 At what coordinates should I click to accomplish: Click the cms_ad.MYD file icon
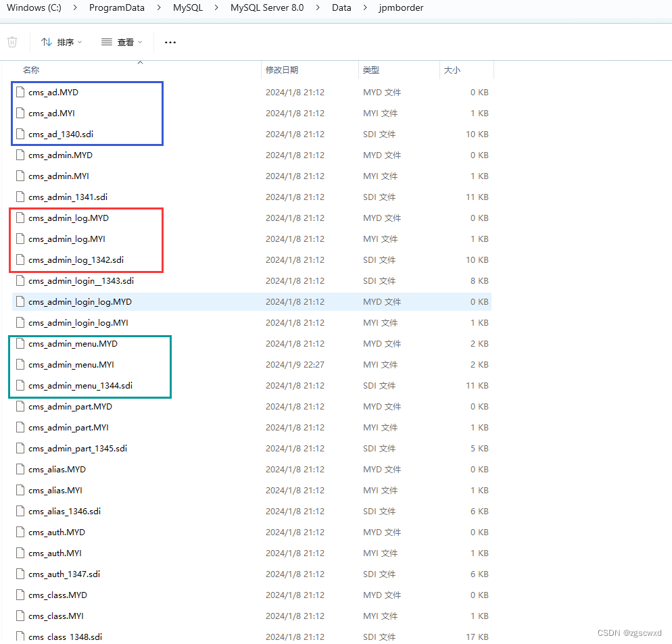(20, 92)
